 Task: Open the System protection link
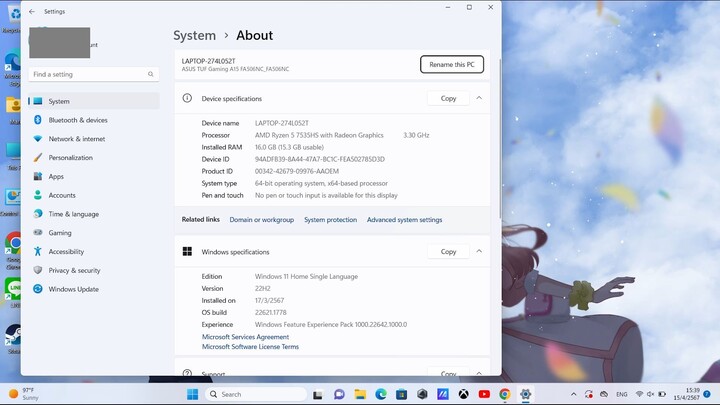[x=331, y=220]
